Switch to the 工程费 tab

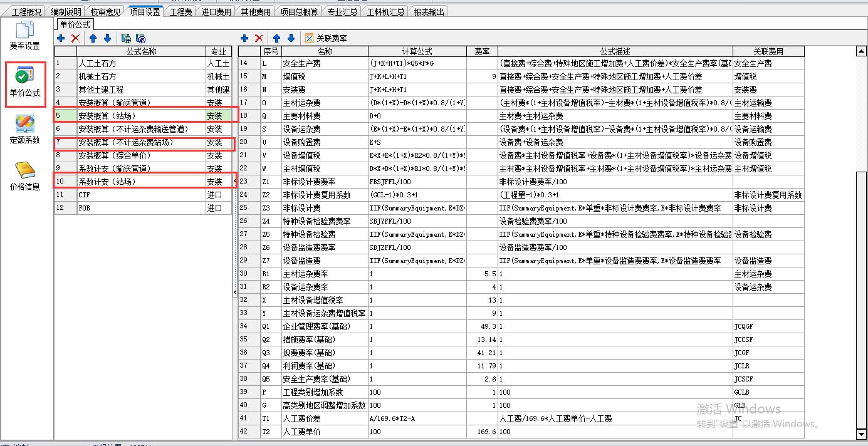(181, 11)
